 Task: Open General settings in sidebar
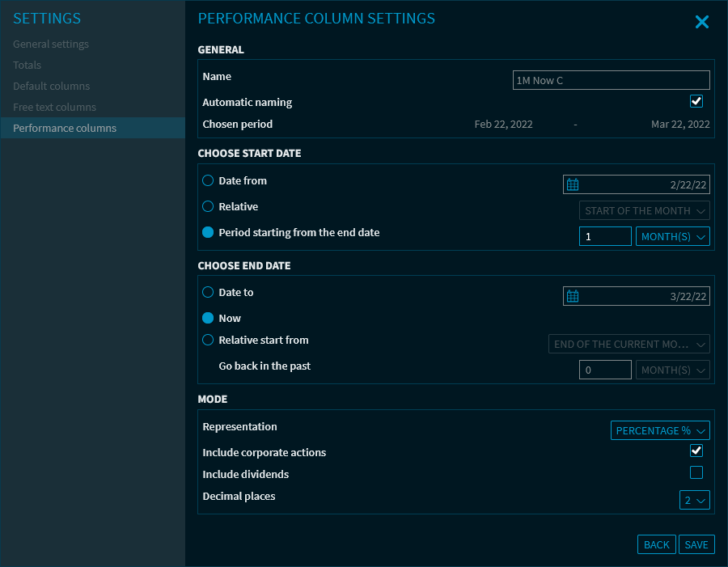pyautogui.click(x=51, y=44)
